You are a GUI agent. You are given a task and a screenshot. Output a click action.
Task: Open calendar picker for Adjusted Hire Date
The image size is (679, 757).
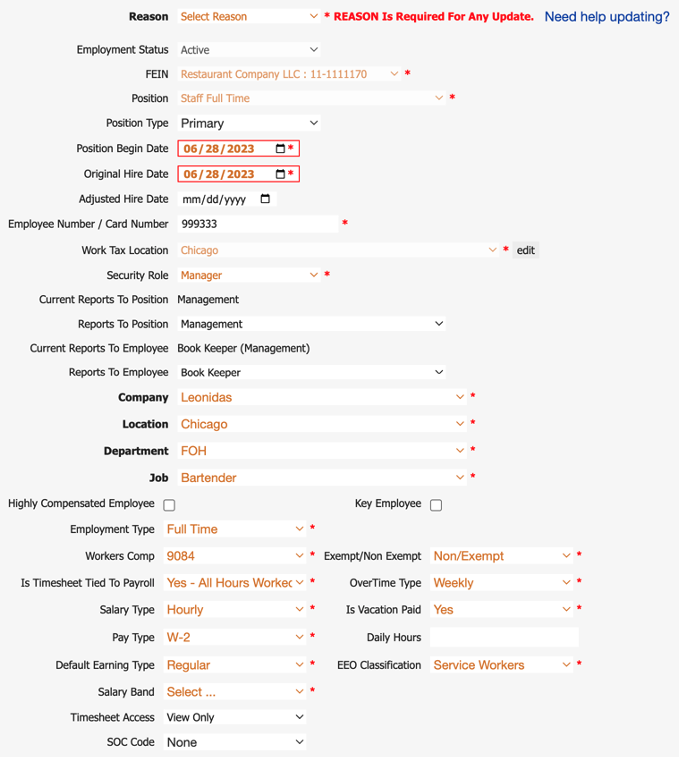click(265, 199)
